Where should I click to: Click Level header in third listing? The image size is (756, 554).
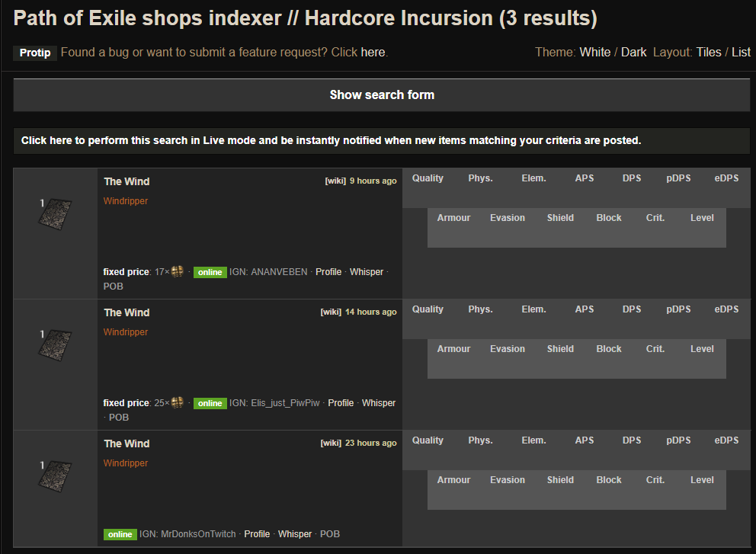[x=702, y=480]
